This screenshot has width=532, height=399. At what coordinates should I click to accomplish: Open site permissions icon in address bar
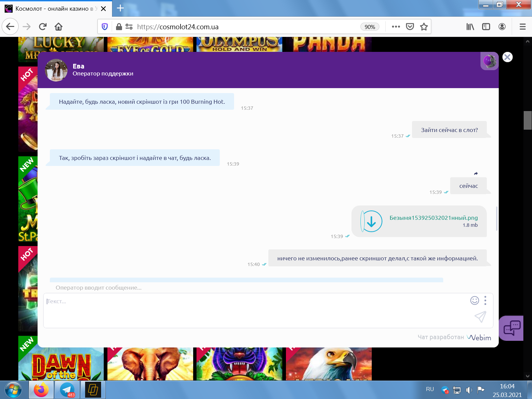tap(129, 27)
